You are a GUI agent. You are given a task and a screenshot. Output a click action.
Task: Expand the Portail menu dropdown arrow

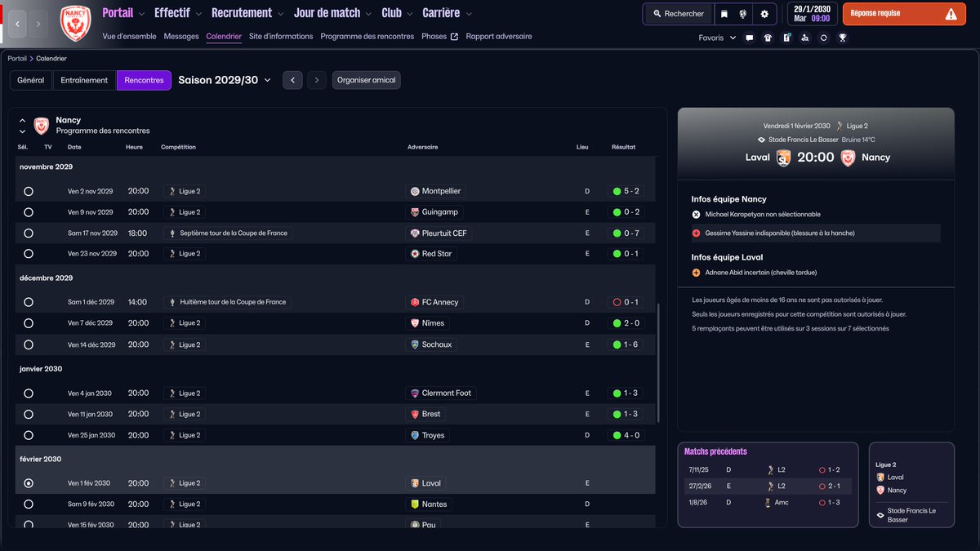pyautogui.click(x=142, y=14)
